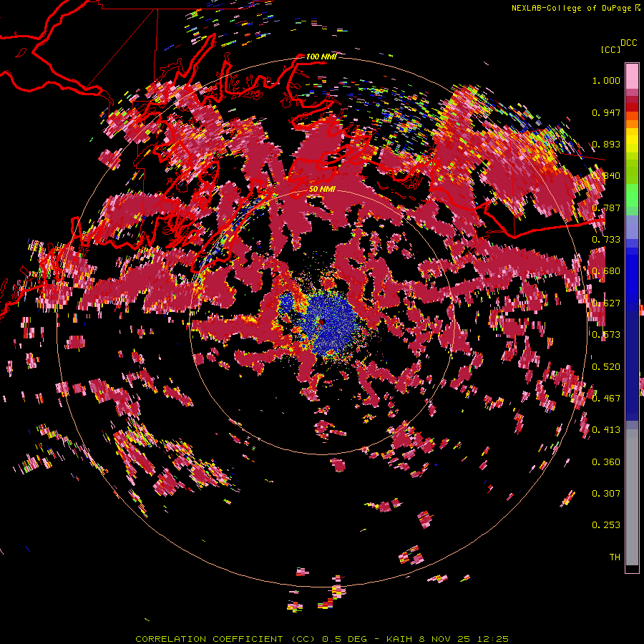Click the DCC label above the color scale
This screenshot has width=644, height=644.
(x=628, y=43)
